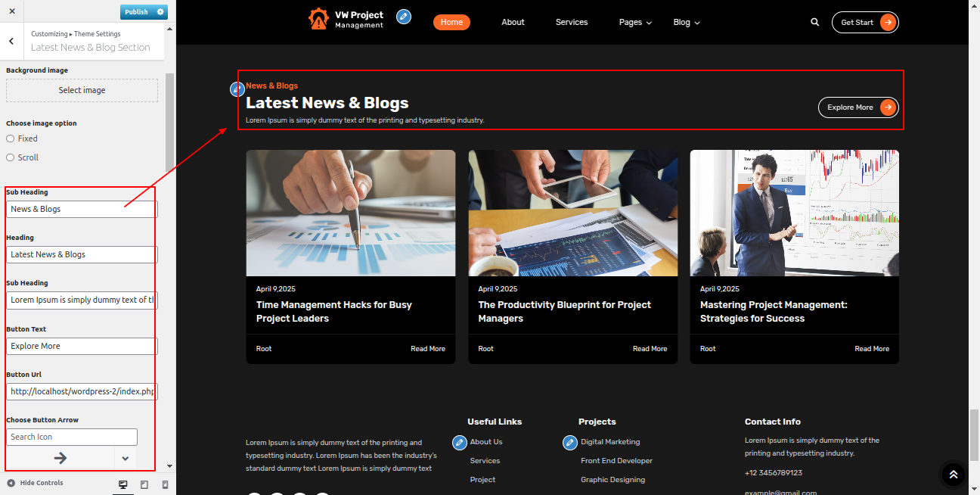Screen dimensions: 980x495
Task: Open the Services menu item
Action: (x=572, y=22)
